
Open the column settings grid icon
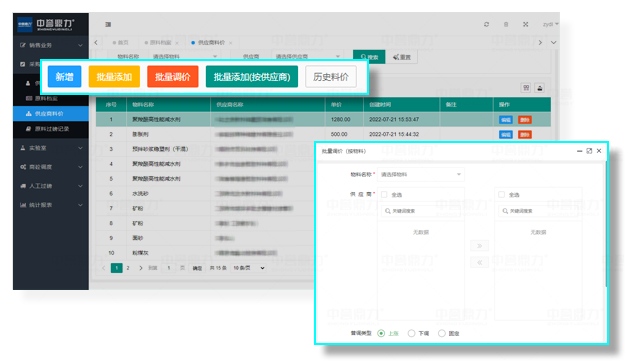(526, 88)
